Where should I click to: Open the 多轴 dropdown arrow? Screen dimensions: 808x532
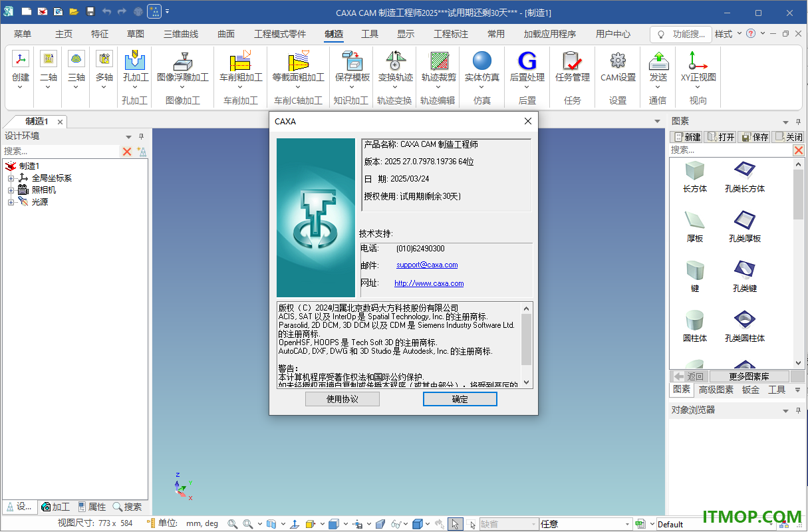(x=104, y=86)
